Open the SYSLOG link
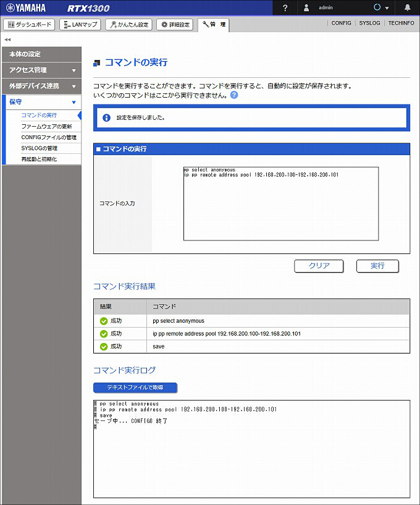This screenshot has height=505, width=420. [x=369, y=23]
